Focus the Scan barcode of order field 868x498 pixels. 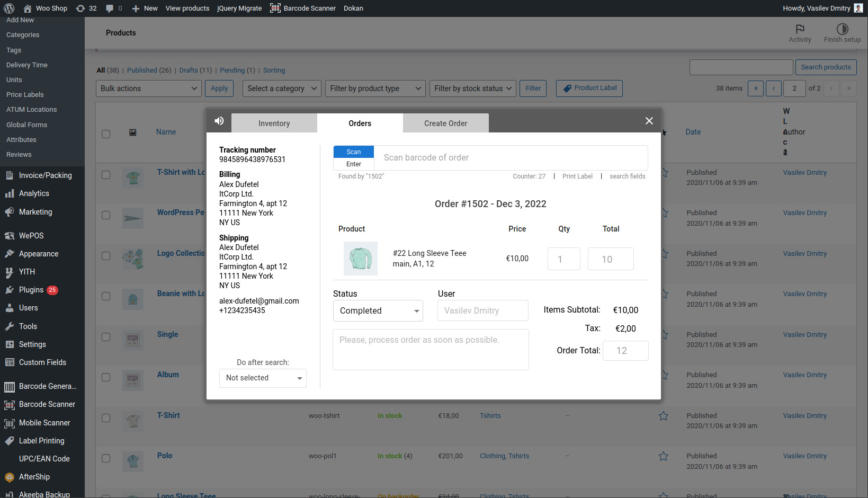511,158
